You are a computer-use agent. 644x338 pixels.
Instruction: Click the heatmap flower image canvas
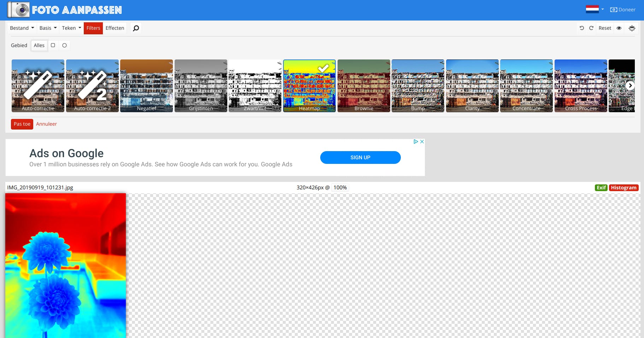[x=66, y=265]
